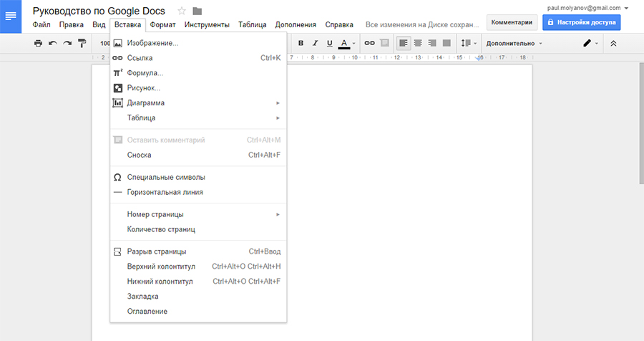Center align the text
Image resolution: width=644 pixels, height=341 pixels.
[418, 43]
